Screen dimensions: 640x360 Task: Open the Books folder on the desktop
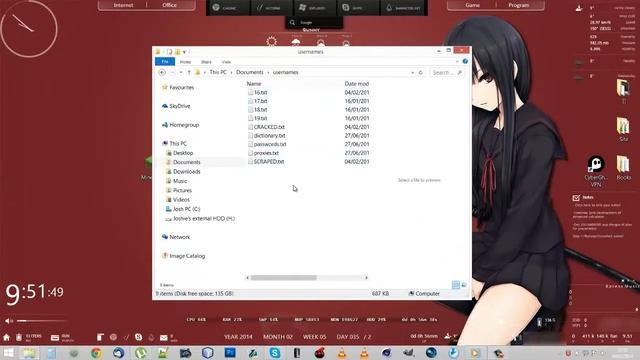pyautogui.click(x=623, y=168)
